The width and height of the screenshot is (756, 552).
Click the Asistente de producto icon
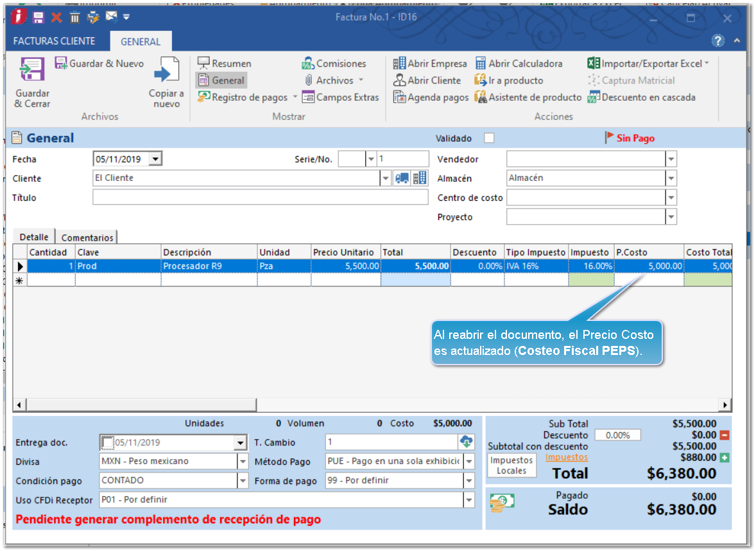click(x=480, y=98)
